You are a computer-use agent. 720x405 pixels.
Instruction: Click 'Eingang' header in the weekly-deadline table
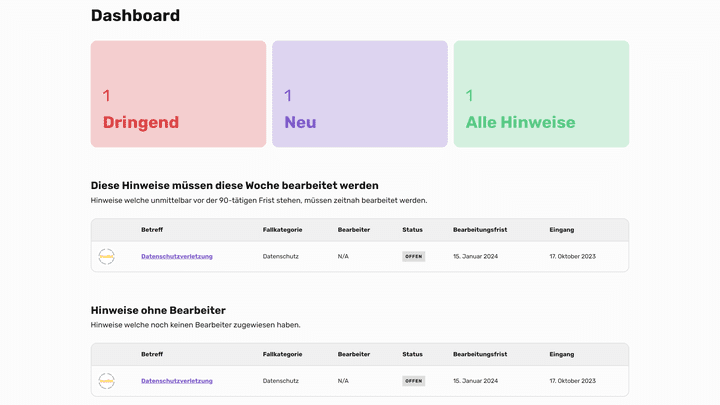(x=561, y=230)
